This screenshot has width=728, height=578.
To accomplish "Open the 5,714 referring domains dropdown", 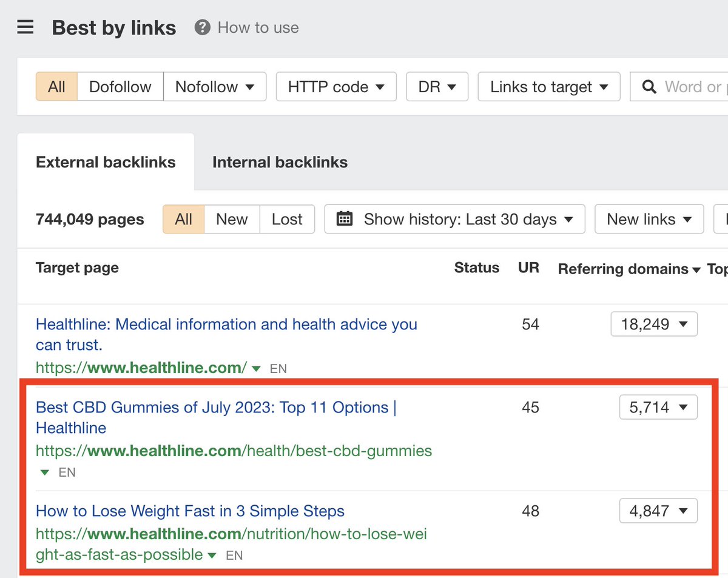I will (x=658, y=407).
